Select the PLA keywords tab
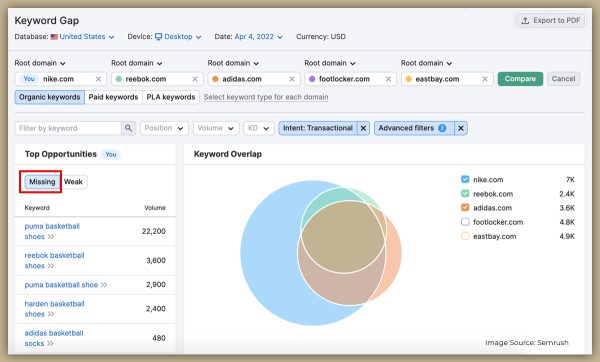The height and width of the screenshot is (362, 600). [x=171, y=97]
